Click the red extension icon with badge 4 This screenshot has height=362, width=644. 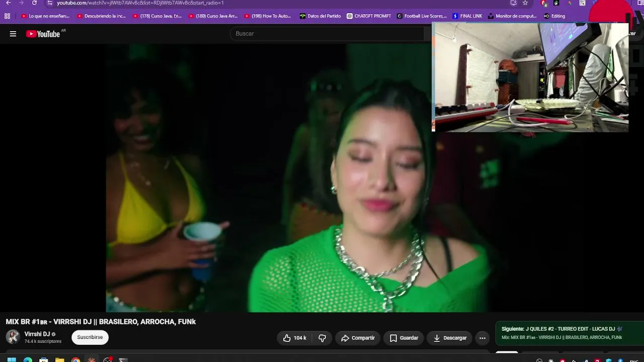coord(544,3)
